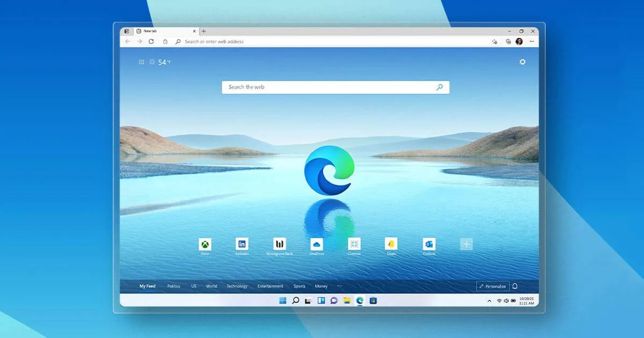Switch to the Money feed tab
This screenshot has width=644, height=338.
pyautogui.click(x=321, y=286)
